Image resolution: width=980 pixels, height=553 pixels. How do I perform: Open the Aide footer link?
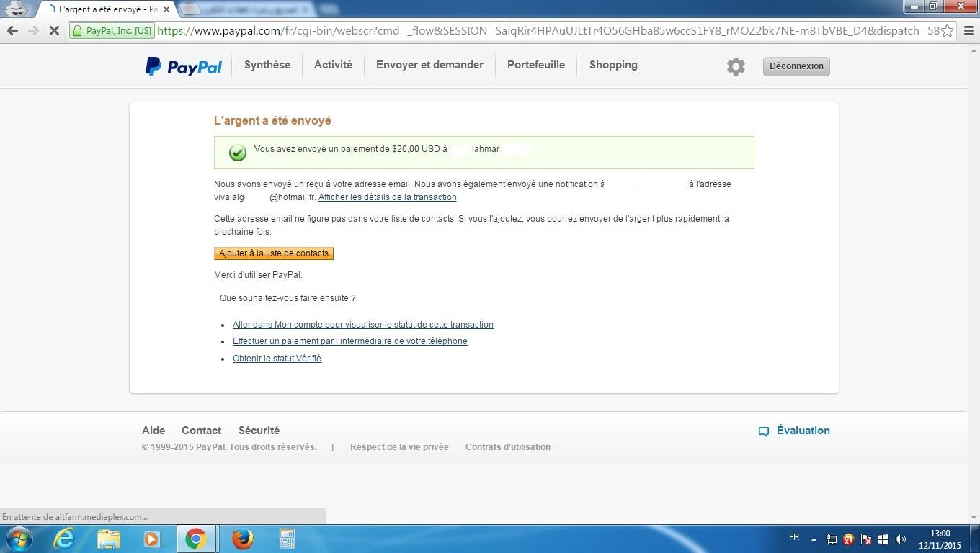[153, 431]
